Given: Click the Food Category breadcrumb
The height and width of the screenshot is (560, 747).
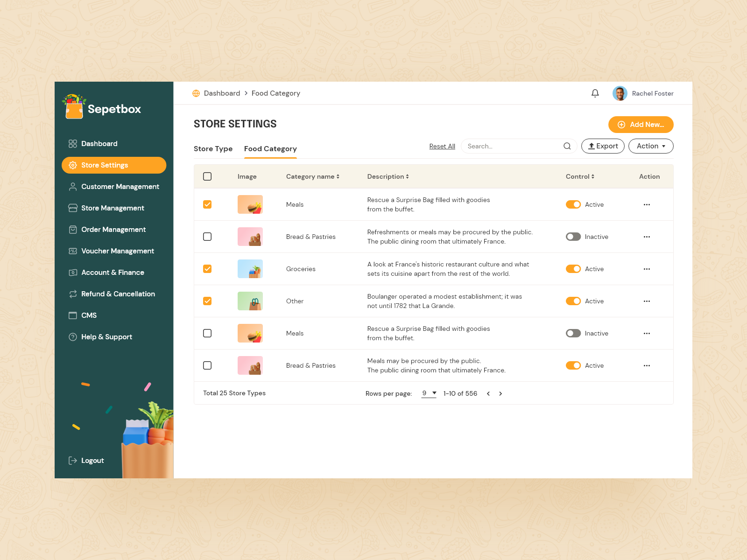Looking at the screenshot, I should tap(276, 93).
